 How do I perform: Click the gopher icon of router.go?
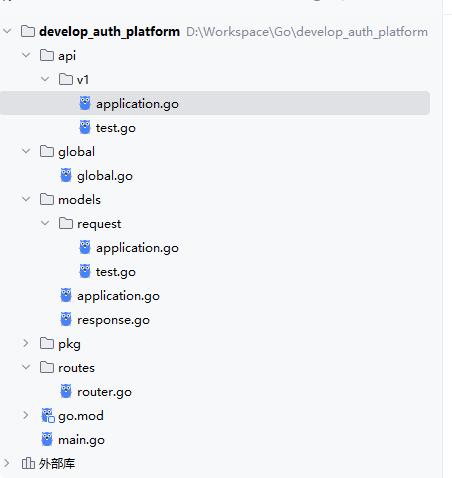point(66,391)
